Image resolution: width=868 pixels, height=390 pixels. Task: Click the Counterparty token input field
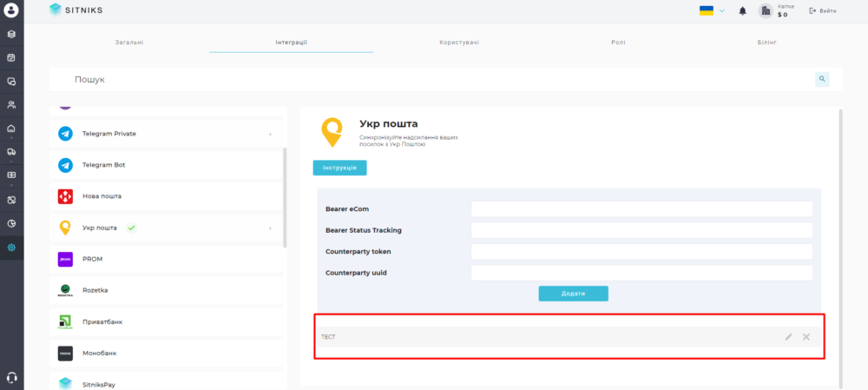tap(641, 252)
